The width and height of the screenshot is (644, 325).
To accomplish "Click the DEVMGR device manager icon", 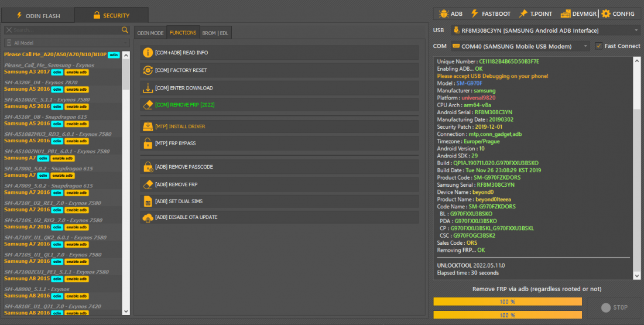I will [x=566, y=13].
